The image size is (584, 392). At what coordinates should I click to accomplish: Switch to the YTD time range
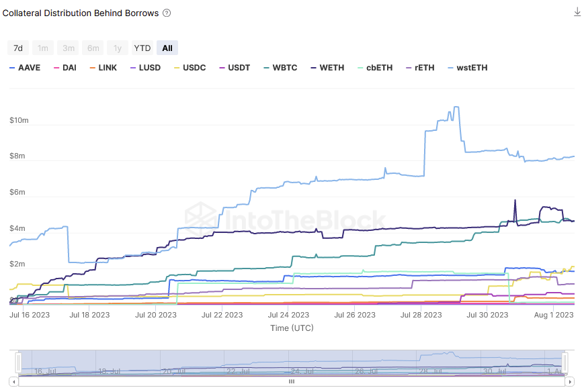click(142, 48)
